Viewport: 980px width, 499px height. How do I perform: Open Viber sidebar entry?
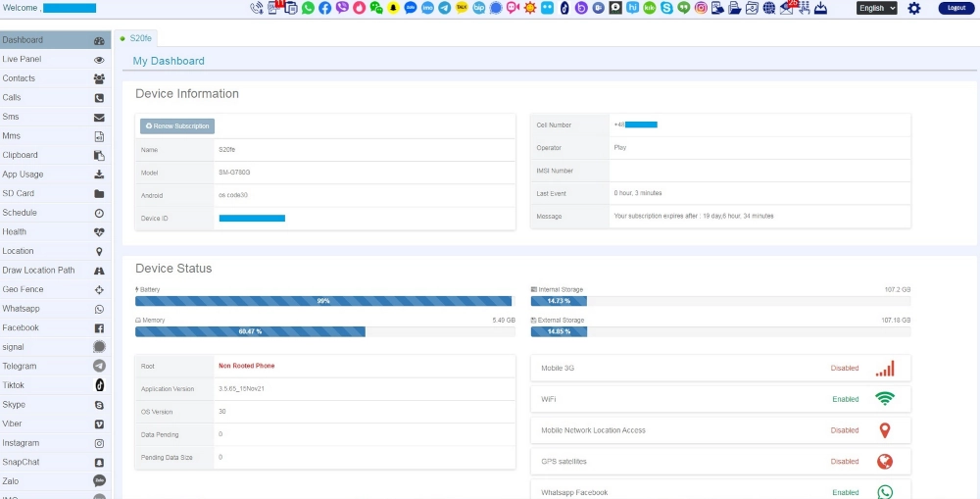pos(56,424)
